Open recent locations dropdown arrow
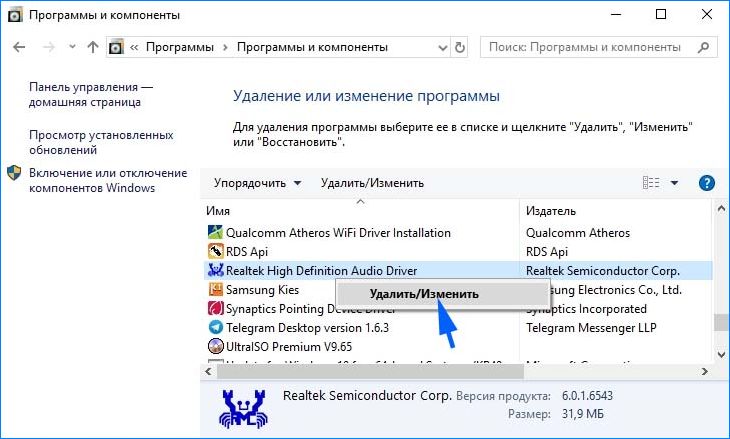 pyautogui.click(x=72, y=47)
